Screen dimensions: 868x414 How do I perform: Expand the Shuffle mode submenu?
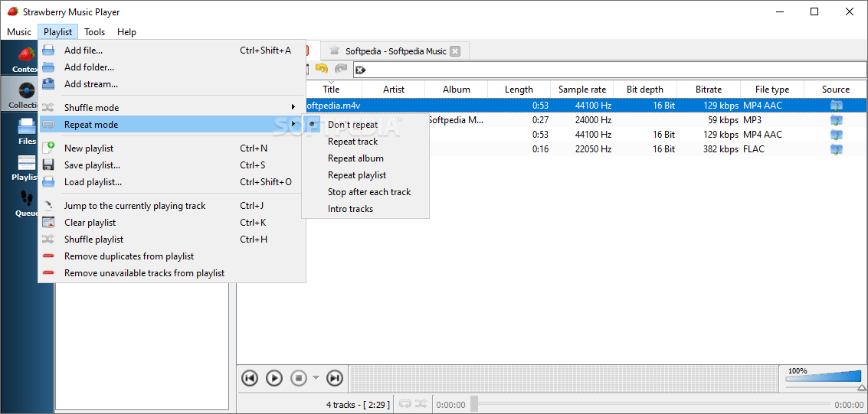(x=172, y=107)
